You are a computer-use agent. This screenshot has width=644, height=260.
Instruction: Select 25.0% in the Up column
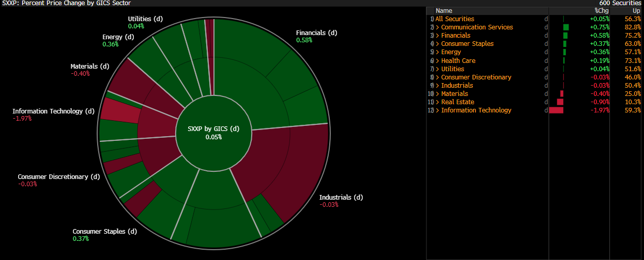point(632,94)
